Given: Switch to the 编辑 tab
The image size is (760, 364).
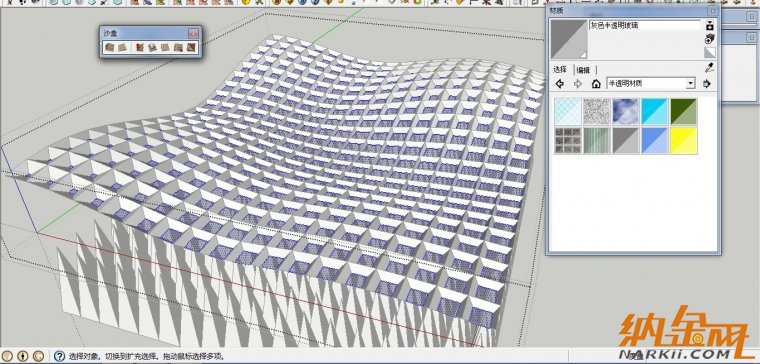Looking at the screenshot, I should pyautogui.click(x=584, y=70).
